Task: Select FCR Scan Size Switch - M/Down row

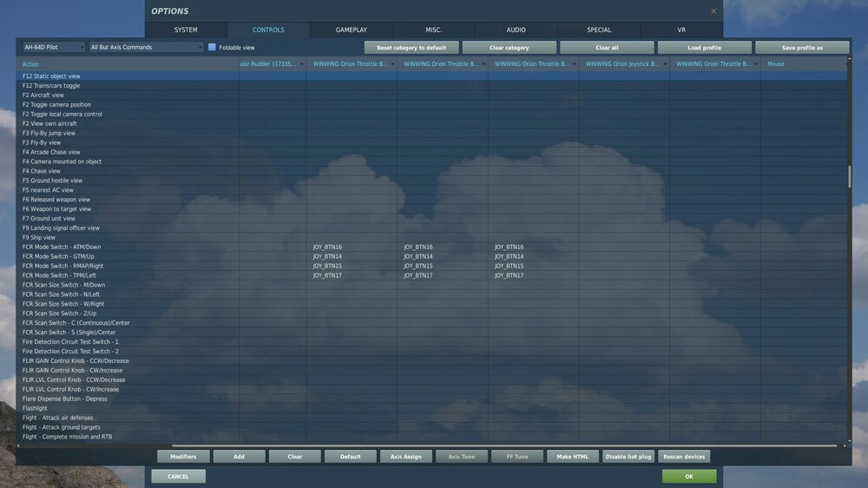Action: click(431, 285)
